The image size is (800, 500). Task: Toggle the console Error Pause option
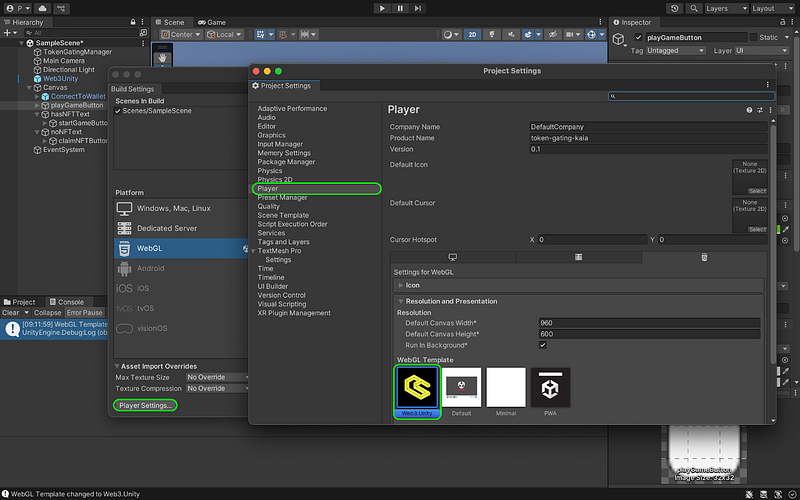85,313
